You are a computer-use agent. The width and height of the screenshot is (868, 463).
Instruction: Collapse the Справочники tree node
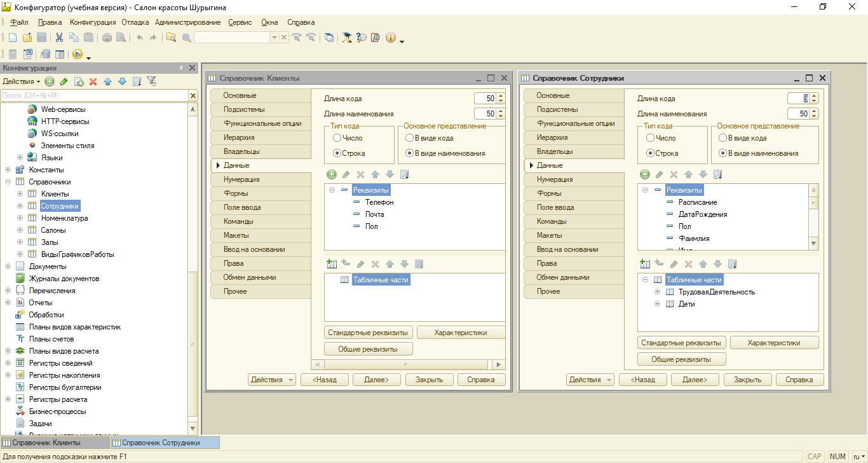tap(8, 182)
